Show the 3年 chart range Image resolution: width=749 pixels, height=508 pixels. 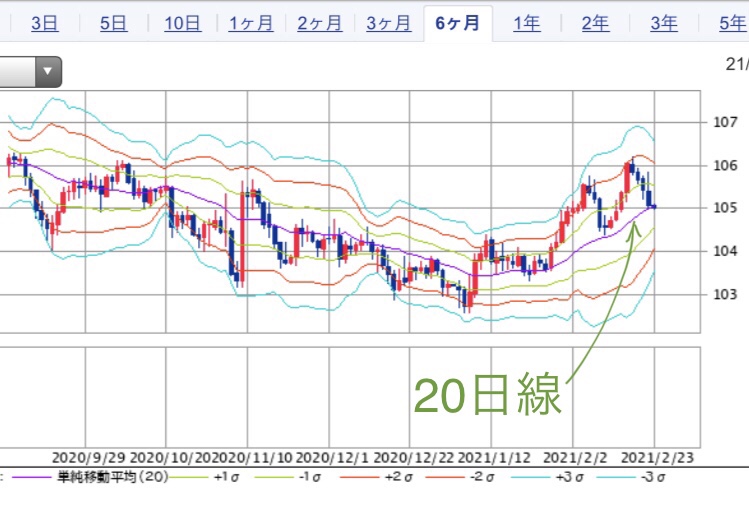(x=665, y=24)
